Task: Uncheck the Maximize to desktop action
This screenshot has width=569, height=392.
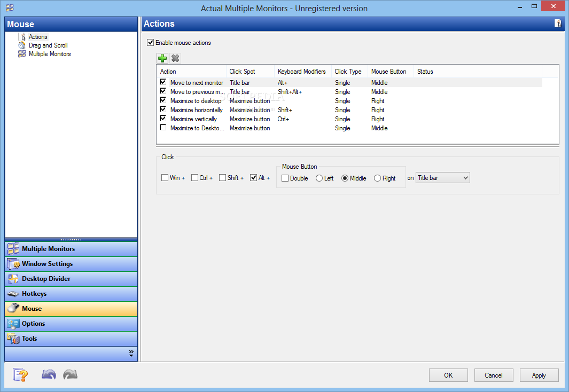Action: click(163, 100)
